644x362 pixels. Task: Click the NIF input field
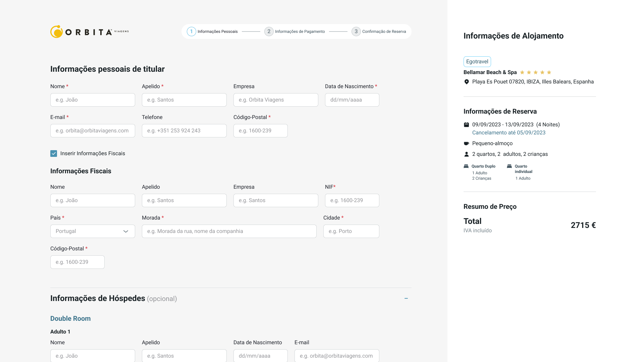tap(352, 200)
